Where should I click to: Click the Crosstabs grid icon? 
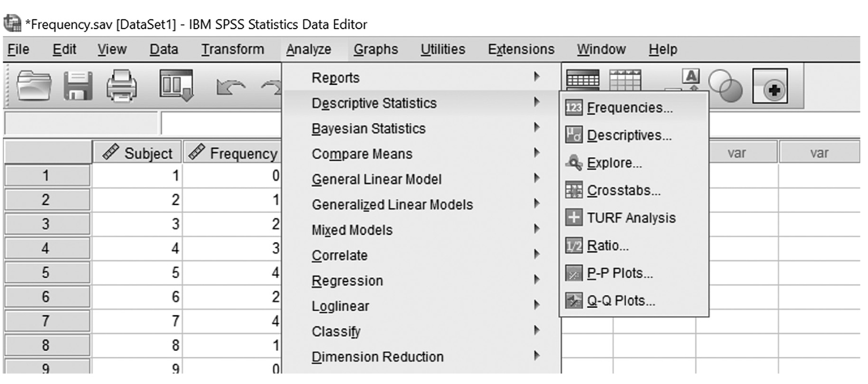(574, 190)
